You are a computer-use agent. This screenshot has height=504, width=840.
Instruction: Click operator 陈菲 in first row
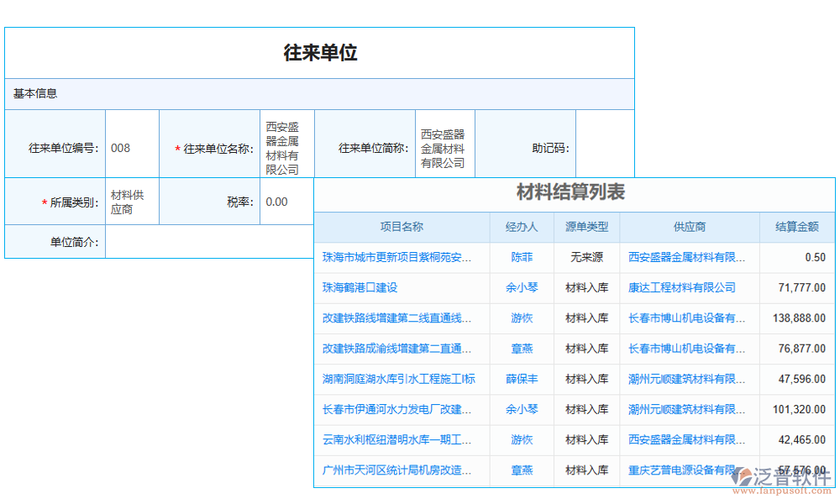click(x=522, y=258)
